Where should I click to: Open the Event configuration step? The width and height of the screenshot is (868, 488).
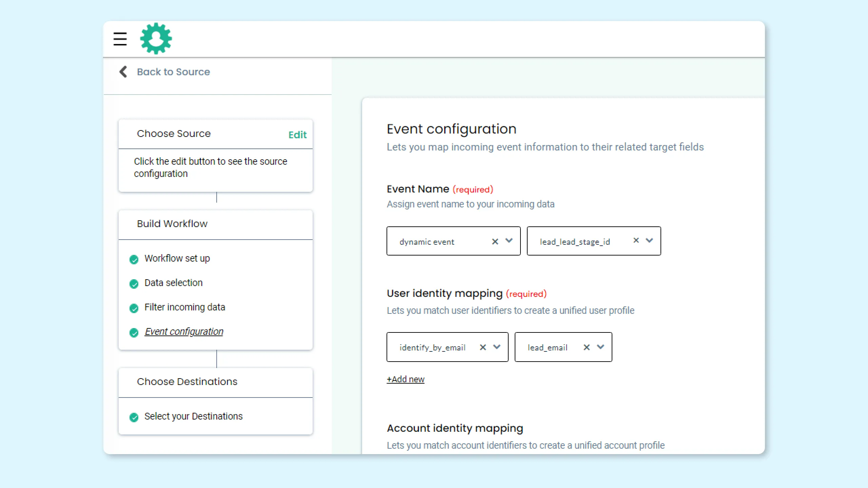(184, 331)
